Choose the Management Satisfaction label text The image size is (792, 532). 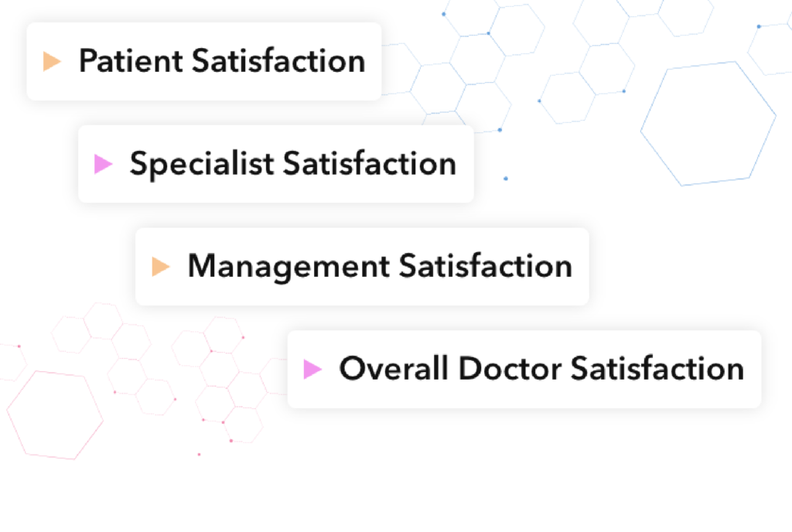point(380,267)
